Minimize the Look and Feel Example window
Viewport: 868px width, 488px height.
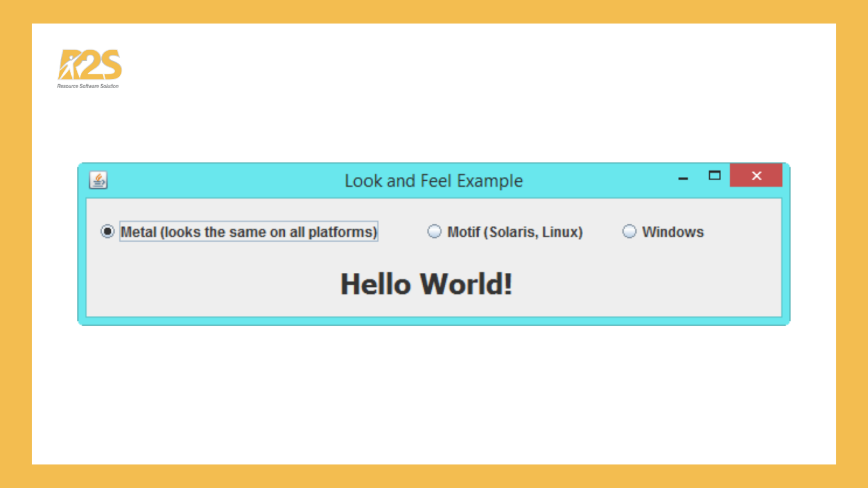tap(683, 178)
